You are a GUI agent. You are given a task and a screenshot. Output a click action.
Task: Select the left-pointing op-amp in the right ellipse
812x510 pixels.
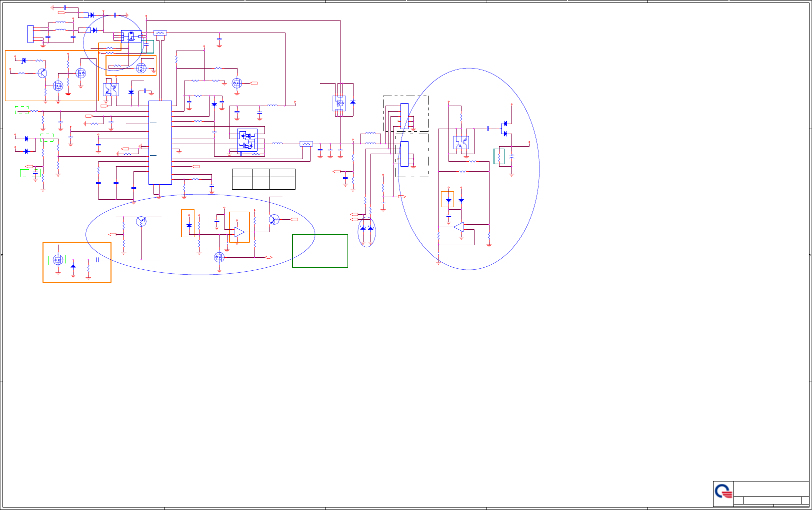click(x=458, y=227)
